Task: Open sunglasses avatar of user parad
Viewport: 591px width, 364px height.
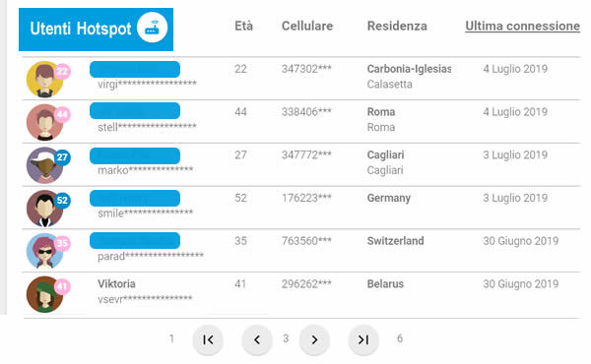Action: (45, 251)
